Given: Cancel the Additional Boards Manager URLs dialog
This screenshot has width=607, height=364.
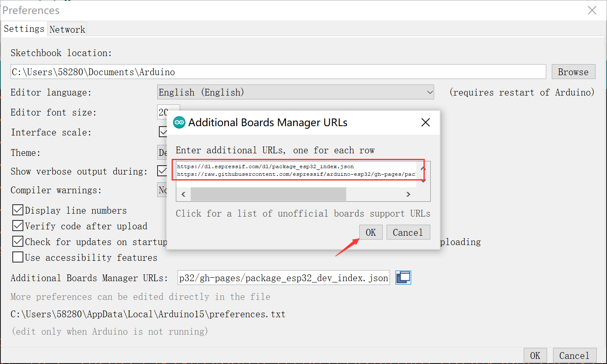Looking at the screenshot, I should (408, 232).
